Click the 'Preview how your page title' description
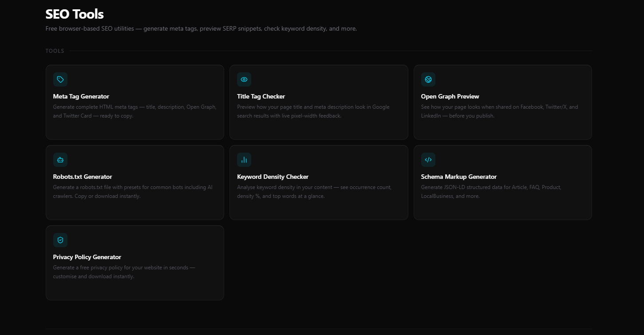This screenshot has width=644, height=335. pyautogui.click(x=313, y=111)
